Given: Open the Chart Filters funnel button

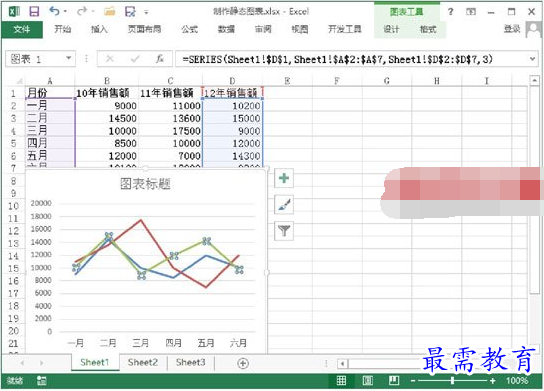Looking at the screenshot, I should [284, 231].
